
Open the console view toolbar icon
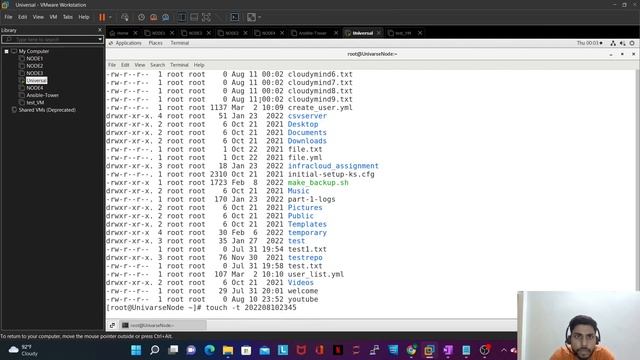(235, 17)
